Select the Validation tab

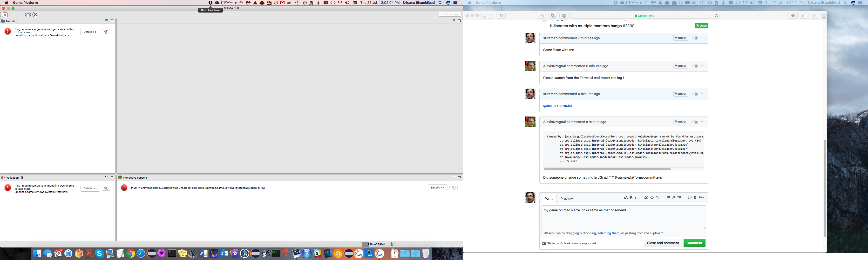click(12, 178)
